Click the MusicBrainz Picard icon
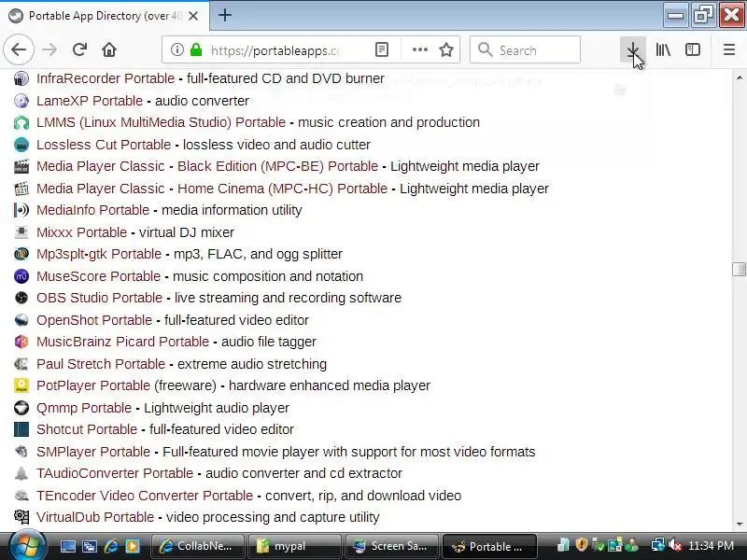This screenshot has width=747, height=560. [21, 342]
